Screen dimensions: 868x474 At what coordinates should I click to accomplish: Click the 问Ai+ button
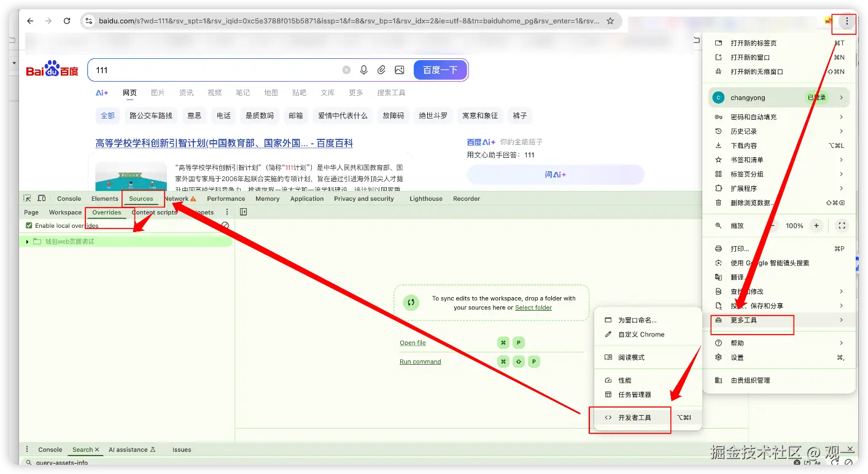(556, 174)
